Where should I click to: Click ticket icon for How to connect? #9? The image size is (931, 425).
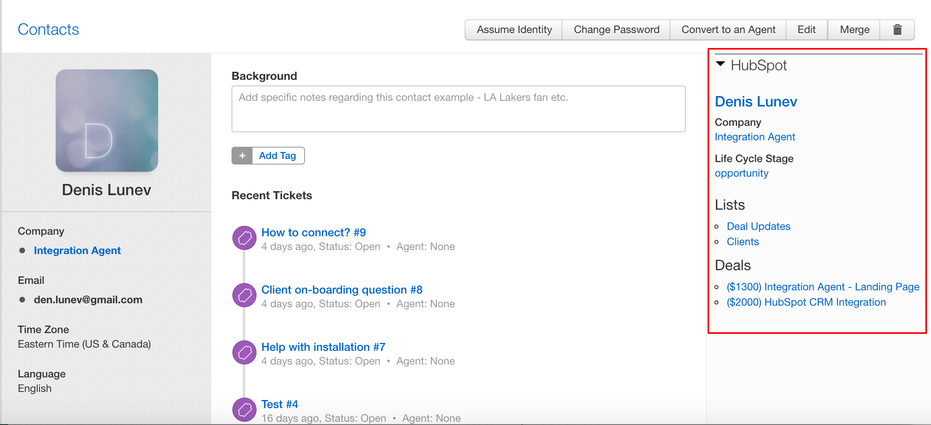(x=243, y=239)
